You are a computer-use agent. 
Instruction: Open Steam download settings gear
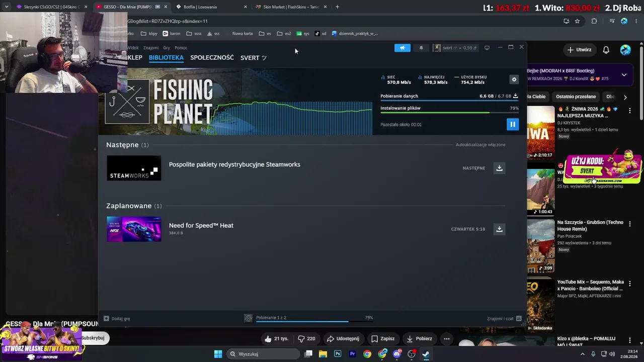pyautogui.click(x=514, y=79)
